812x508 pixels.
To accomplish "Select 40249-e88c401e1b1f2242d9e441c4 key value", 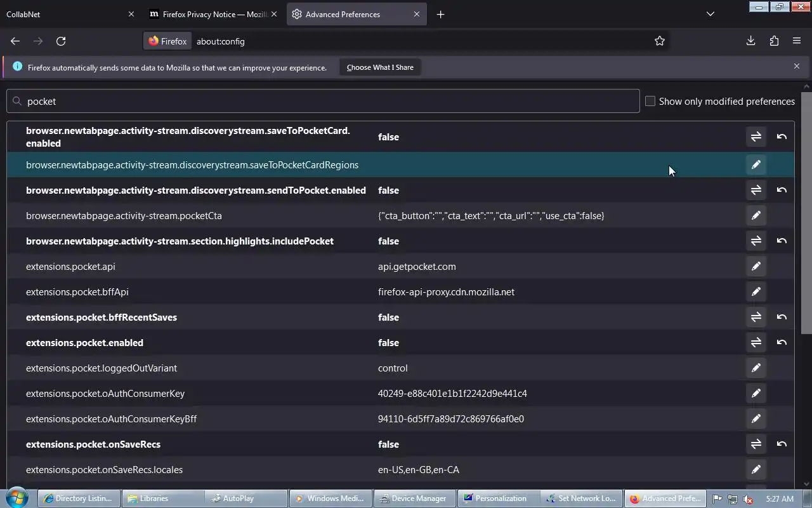I will [452, 394].
